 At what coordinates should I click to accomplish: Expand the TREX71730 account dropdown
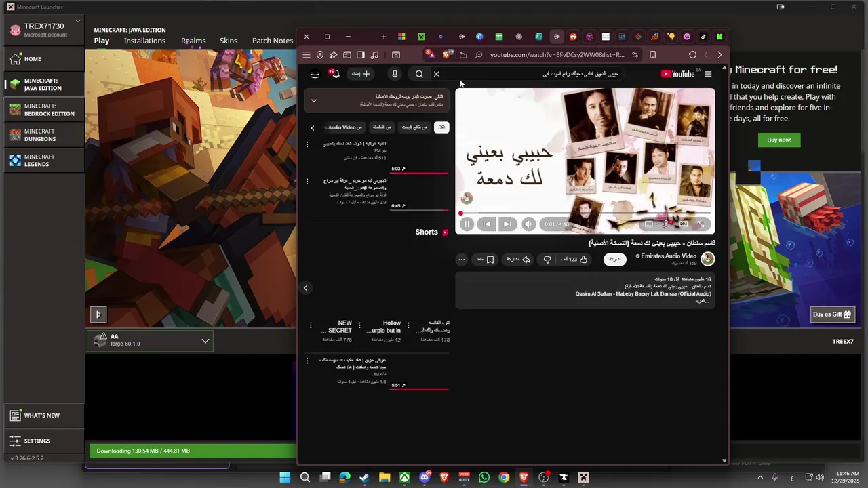point(78,21)
